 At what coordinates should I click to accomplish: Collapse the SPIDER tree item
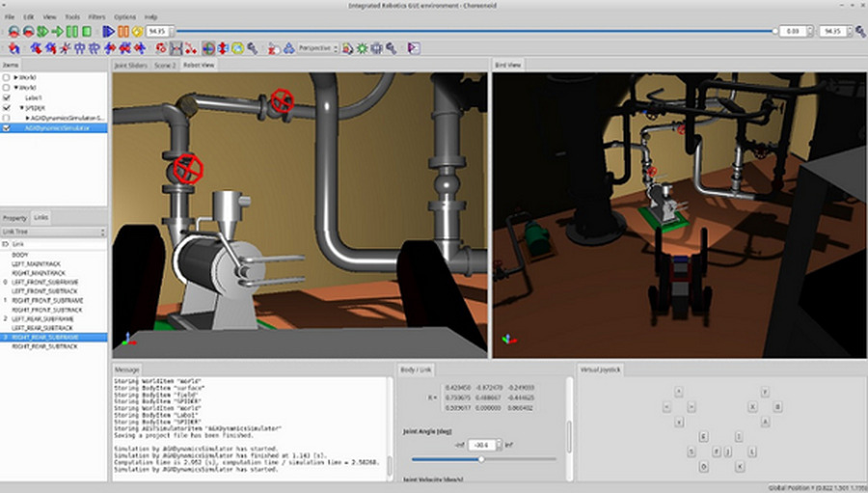23,108
